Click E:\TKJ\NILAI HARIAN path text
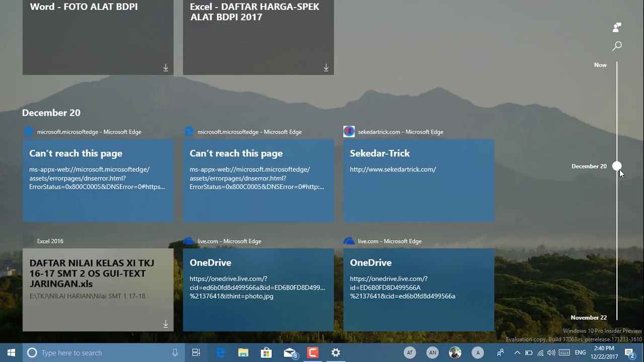The image size is (644, 362). (87, 296)
